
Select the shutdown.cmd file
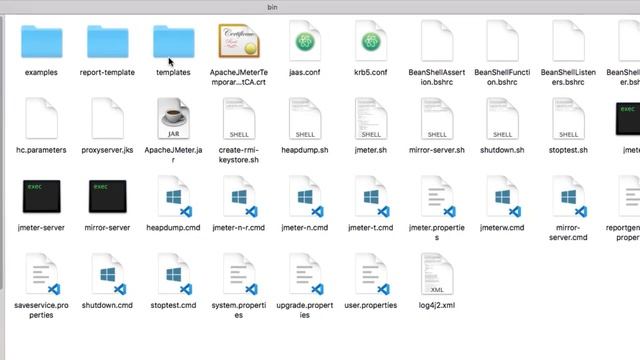pos(109,274)
